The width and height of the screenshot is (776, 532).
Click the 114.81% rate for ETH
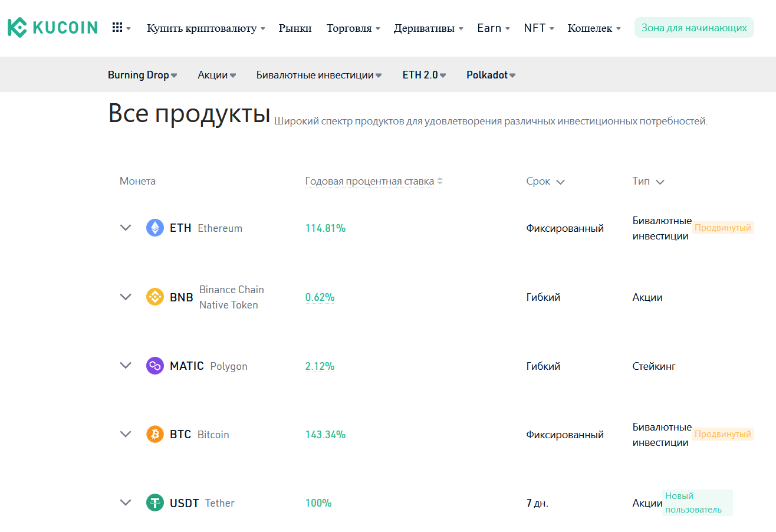point(325,228)
